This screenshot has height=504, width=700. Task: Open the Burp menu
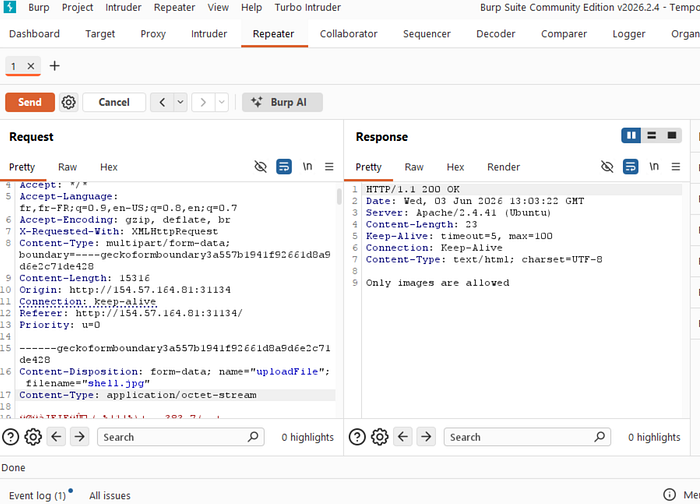[39, 8]
